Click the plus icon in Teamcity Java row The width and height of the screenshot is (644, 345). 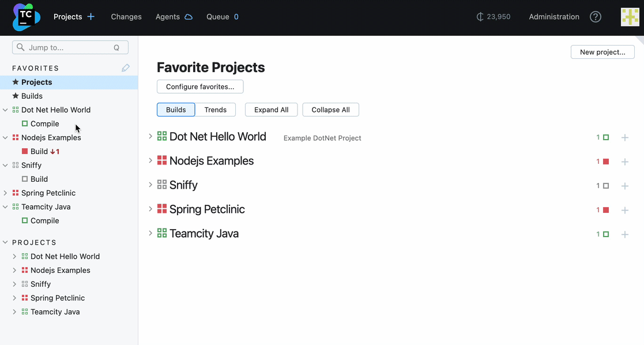click(x=625, y=235)
